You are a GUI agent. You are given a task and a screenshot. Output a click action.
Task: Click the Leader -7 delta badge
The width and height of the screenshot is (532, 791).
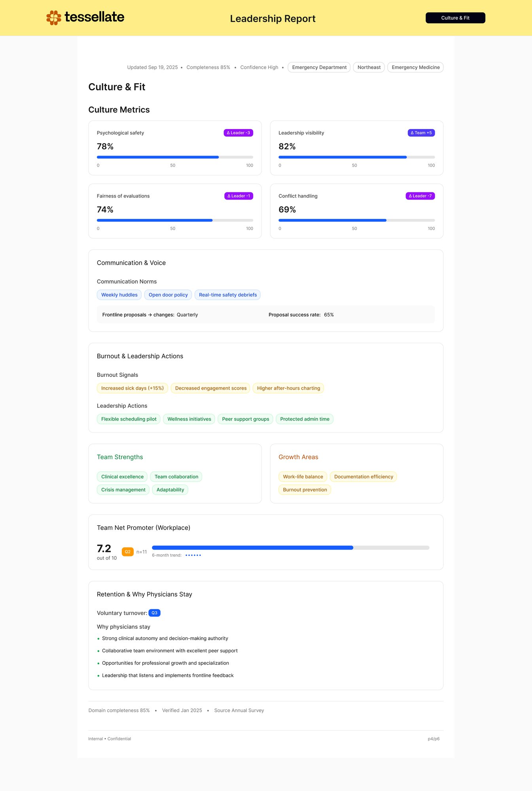(x=420, y=196)
